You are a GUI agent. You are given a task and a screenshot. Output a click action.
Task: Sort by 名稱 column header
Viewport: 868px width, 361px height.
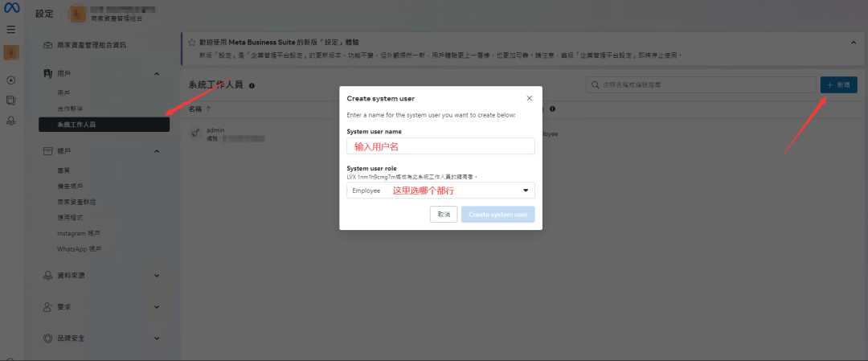[x=199, y=109]
